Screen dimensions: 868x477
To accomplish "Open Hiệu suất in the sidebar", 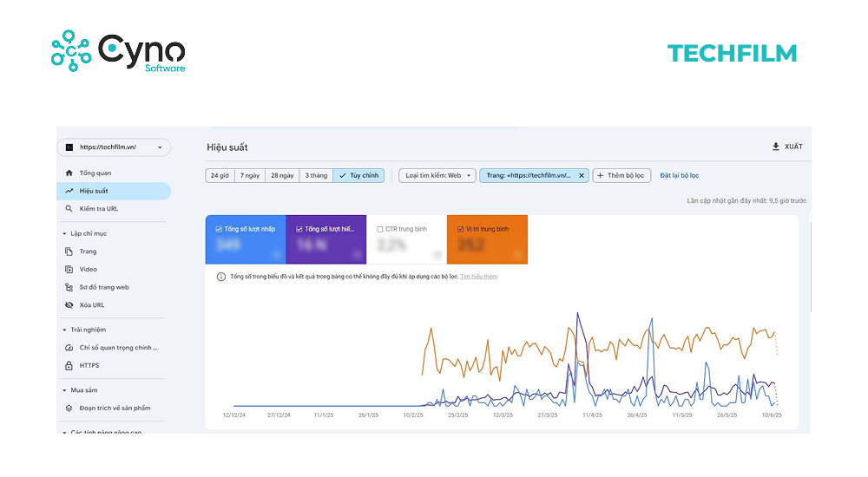I will [x=114, y=191].
